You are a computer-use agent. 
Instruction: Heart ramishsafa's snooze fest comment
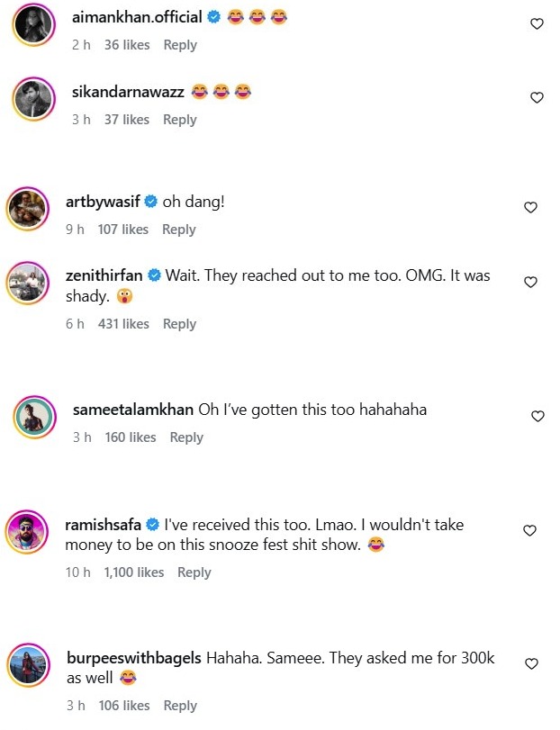pyautogui.click(x=530, y=530)
